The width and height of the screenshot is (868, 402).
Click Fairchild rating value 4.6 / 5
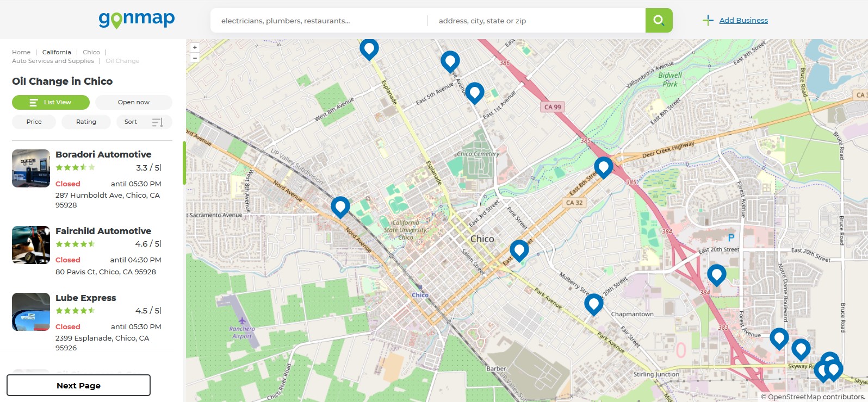[x=148, y=244]
